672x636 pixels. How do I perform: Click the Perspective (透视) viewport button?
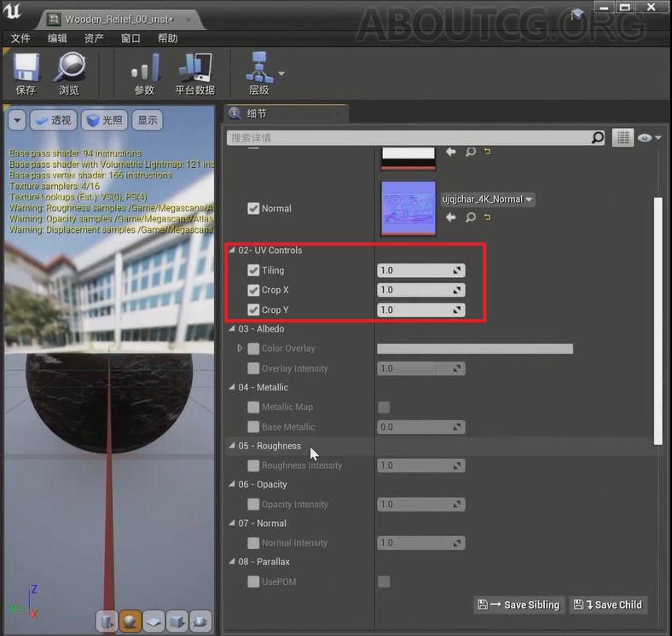[x=54, y=120]
